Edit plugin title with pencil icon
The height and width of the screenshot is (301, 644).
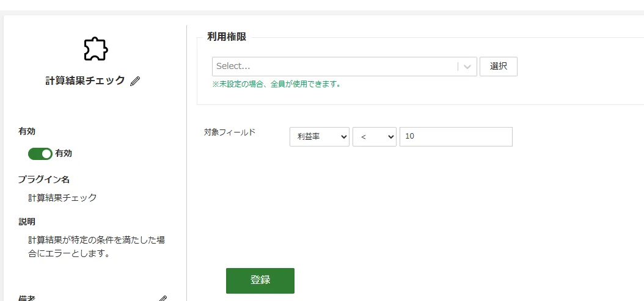134,81
